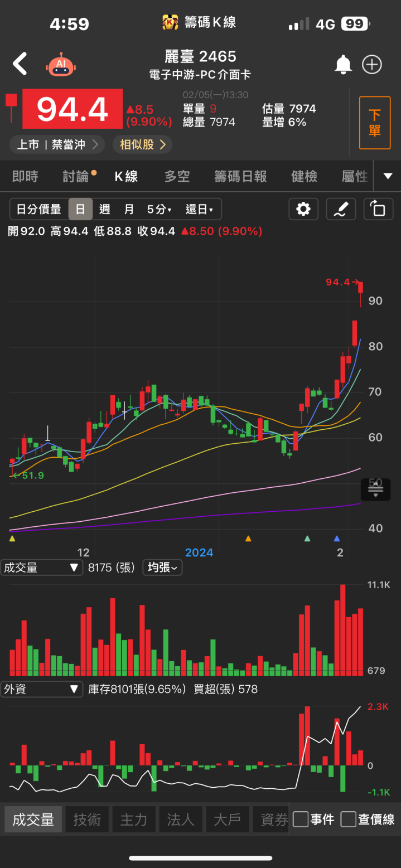Select the 週 period toggle
Screen dimensions: 401x868
(x=104, y=209)
